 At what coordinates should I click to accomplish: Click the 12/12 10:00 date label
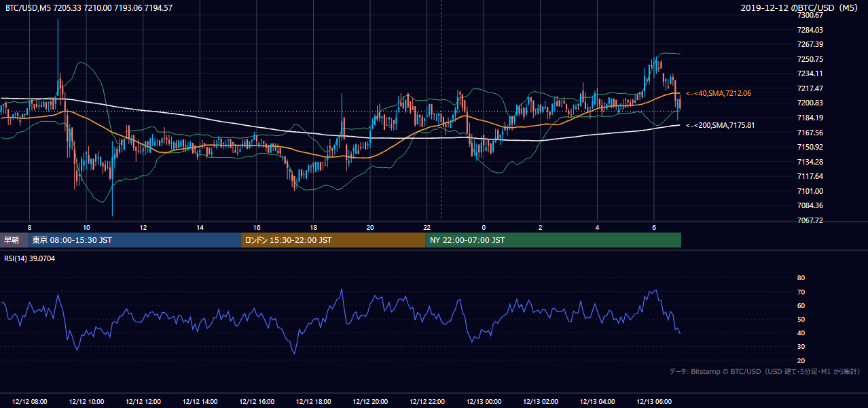click(86, 402)
